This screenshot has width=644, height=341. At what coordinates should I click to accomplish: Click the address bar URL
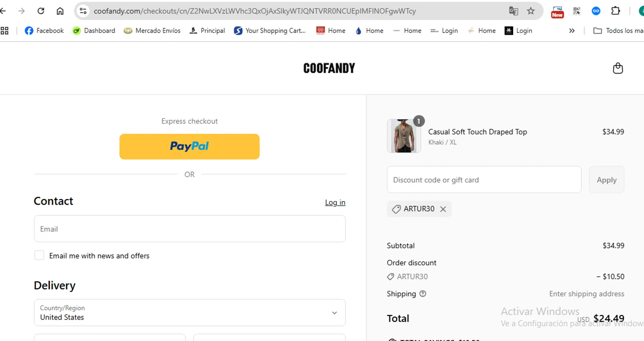(255, 11)
